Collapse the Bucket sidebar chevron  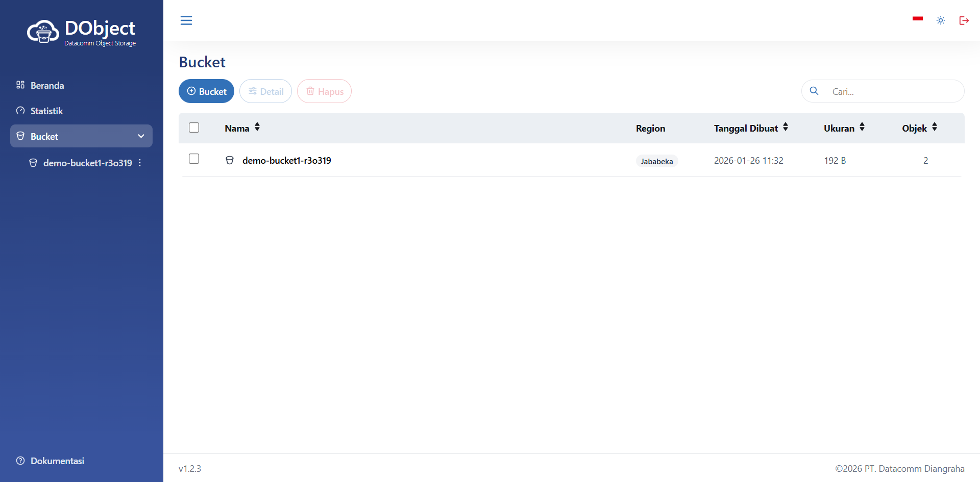click(x=141, y=136)
